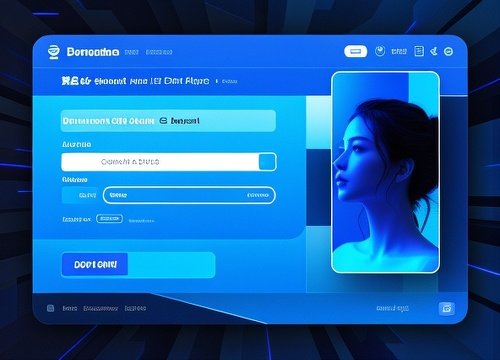This screenshot has width=500, height=360.
Task: Click the dark blue submit button at bottom
Action: 95,265
